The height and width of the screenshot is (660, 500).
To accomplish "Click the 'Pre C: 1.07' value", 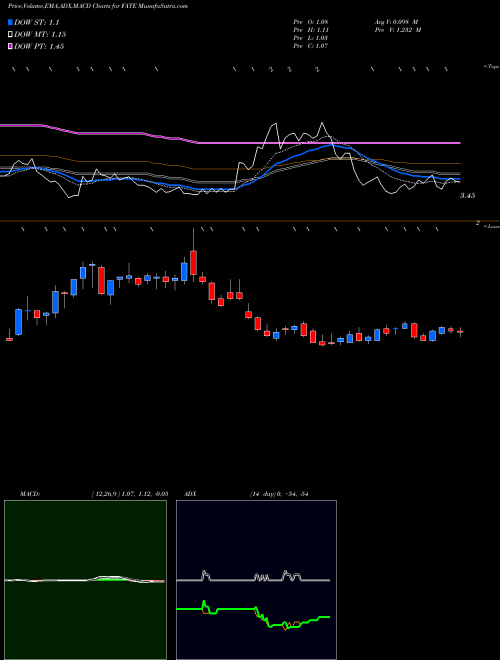I will [311, 46].
